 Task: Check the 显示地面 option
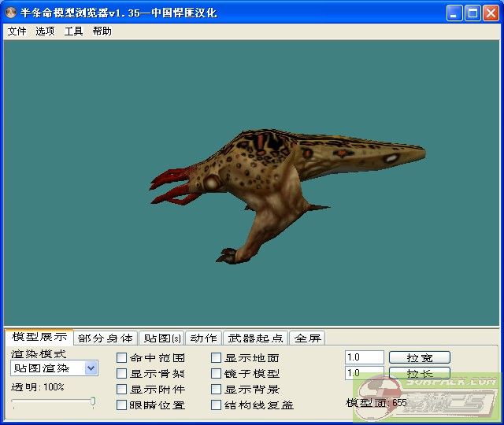[217, 358]
